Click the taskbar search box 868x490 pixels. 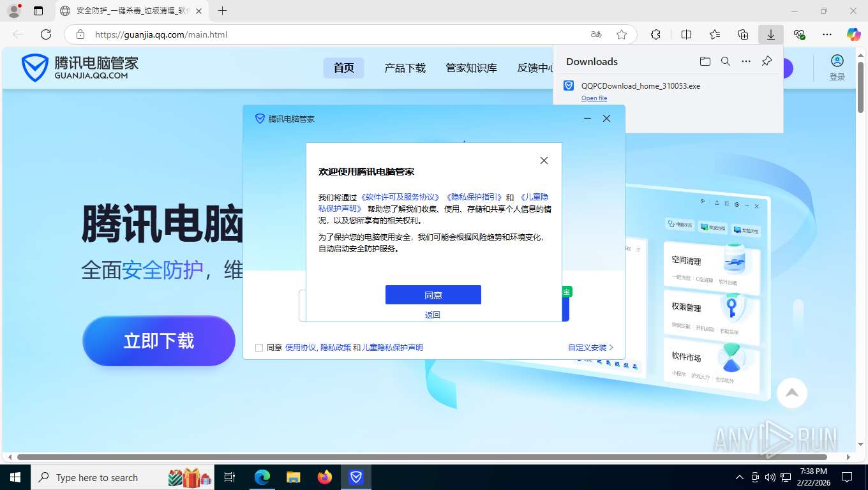pos(121,477)
